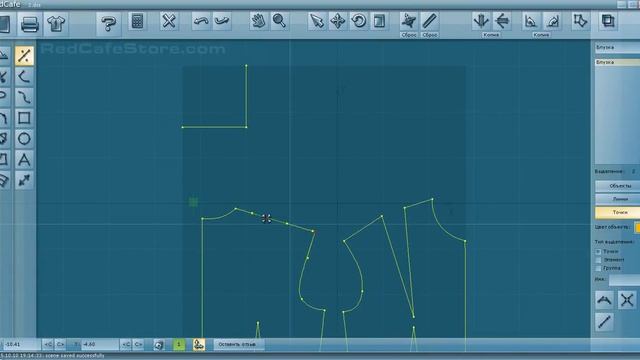Click the <C button next to the -4.60 field
Image resolution: width=640 pixels, height=360 pixels.
click(127, 344)
